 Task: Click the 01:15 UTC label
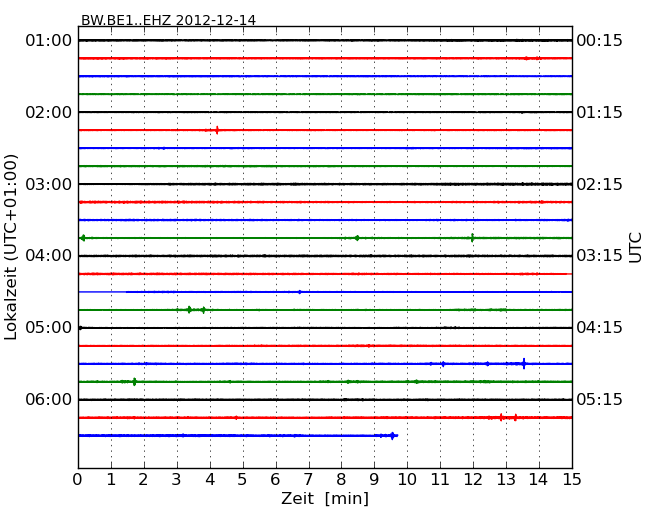pos(599,112)
